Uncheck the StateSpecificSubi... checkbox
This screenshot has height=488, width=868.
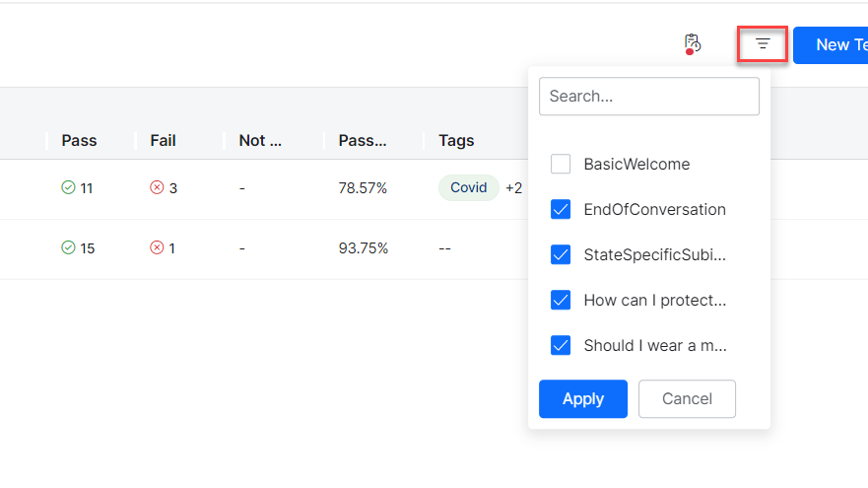coord(561,255)
